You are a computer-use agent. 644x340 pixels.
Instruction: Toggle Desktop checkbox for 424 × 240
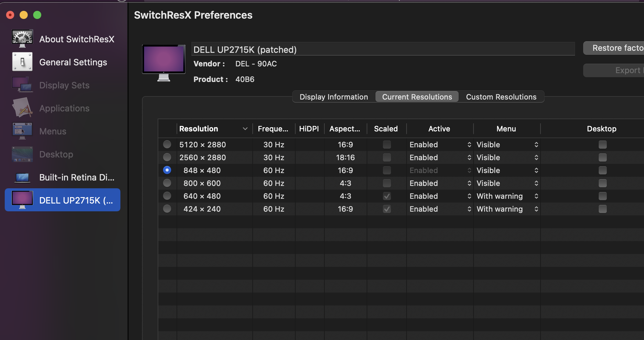point(603,209)
